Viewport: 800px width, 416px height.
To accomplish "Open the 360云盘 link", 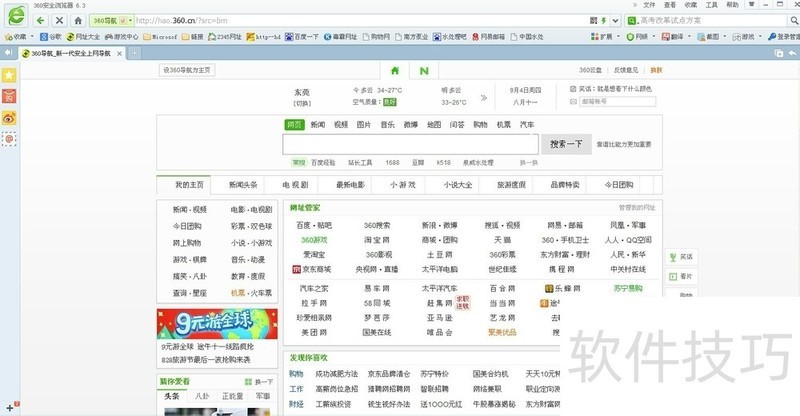I will [x=590, y=70].
